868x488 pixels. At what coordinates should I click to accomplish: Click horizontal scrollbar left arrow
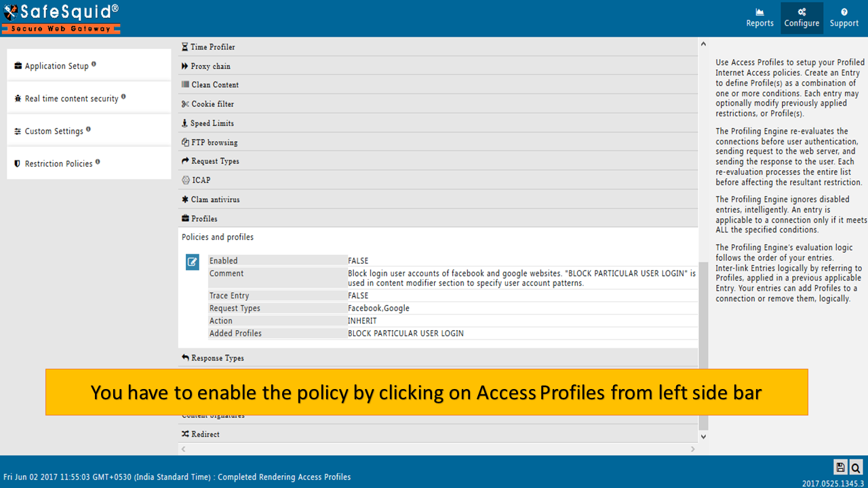pos(183,449)
